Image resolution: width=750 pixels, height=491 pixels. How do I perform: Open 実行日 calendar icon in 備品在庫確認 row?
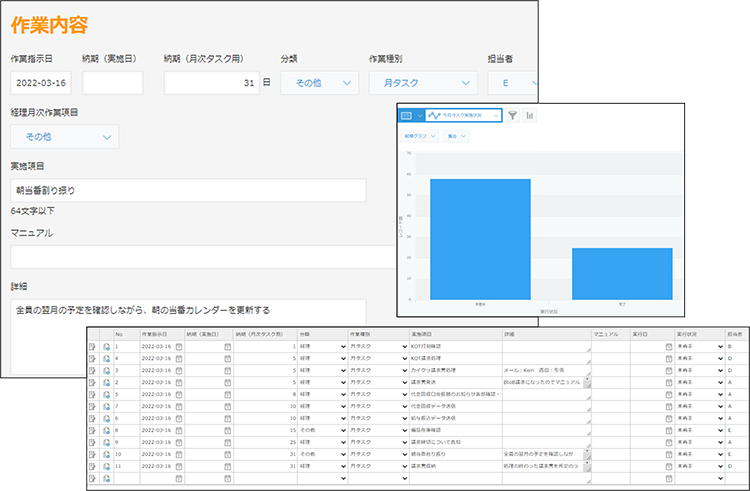(669, 430)
